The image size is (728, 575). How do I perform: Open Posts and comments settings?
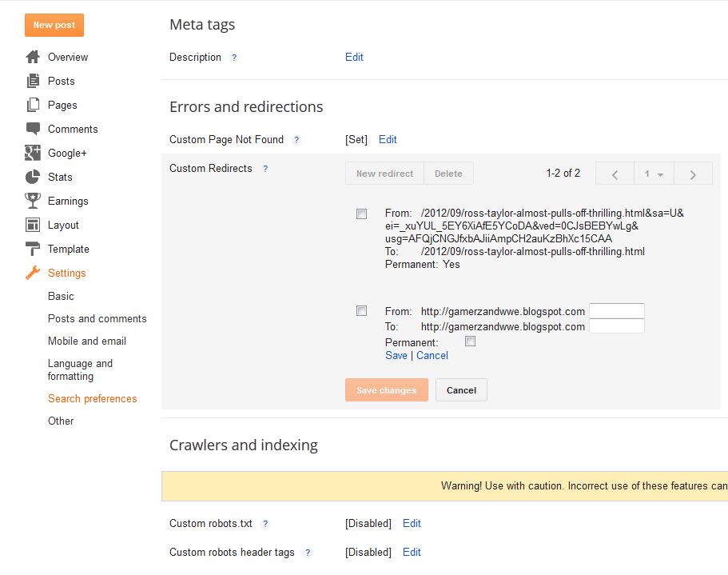click(97, 318)
